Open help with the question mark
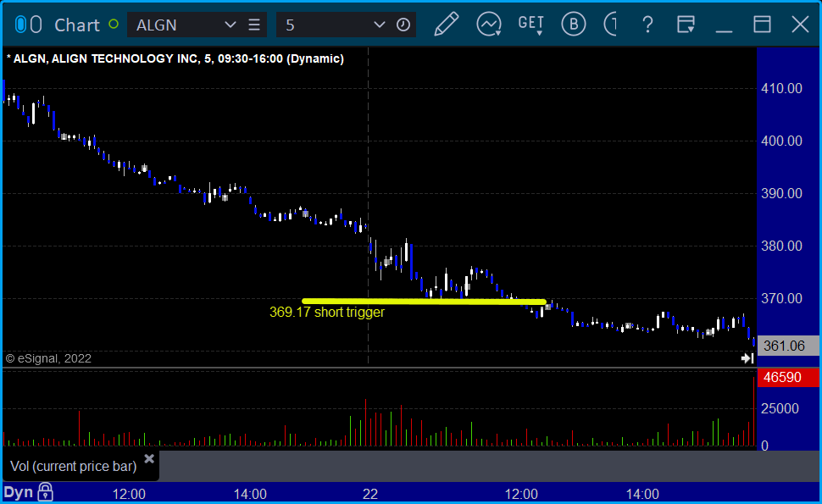This screenshot has height=504, width=822. [648, 24]
